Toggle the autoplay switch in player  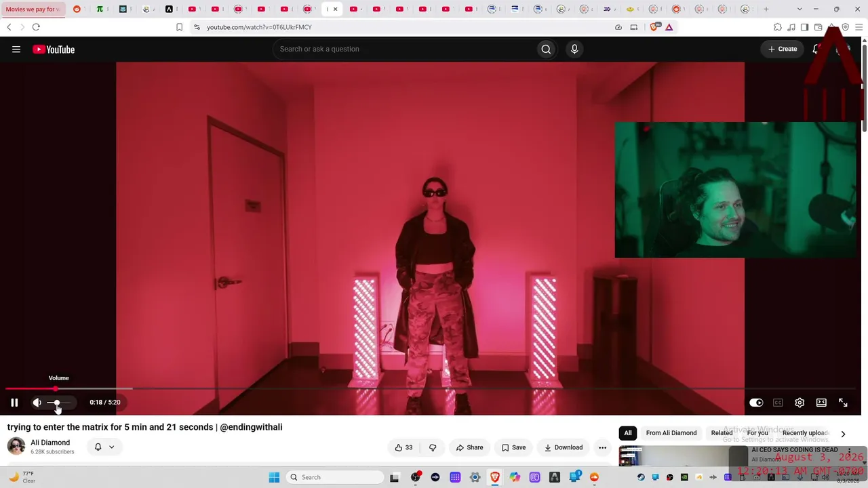pyautogui.click(x=756, y=403)
